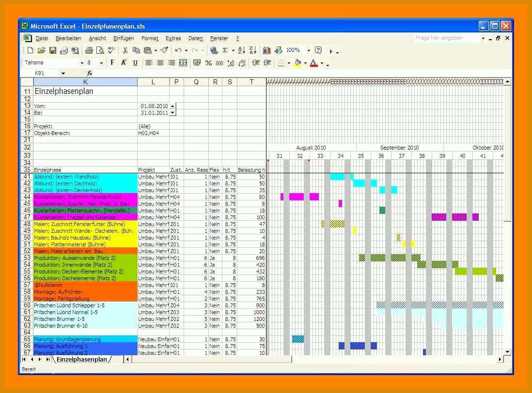Screen dimensions: 532x393
Task: Open the Extras menu
Action: coord(173,38)
